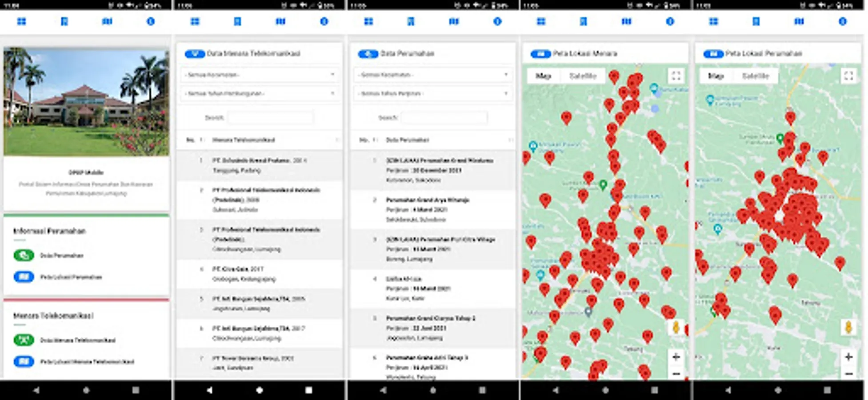Choose the grid icon on the Peta Lokasi Menara screen
The width and height of the screenshot is (868, 400).
tap(541, 21)
